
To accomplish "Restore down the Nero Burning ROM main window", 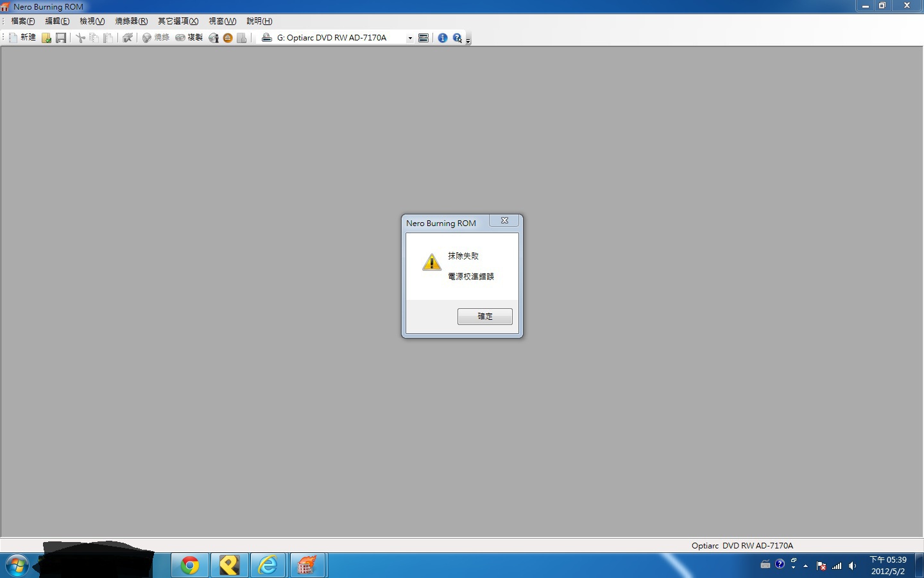I will click(x=882, y=6).
